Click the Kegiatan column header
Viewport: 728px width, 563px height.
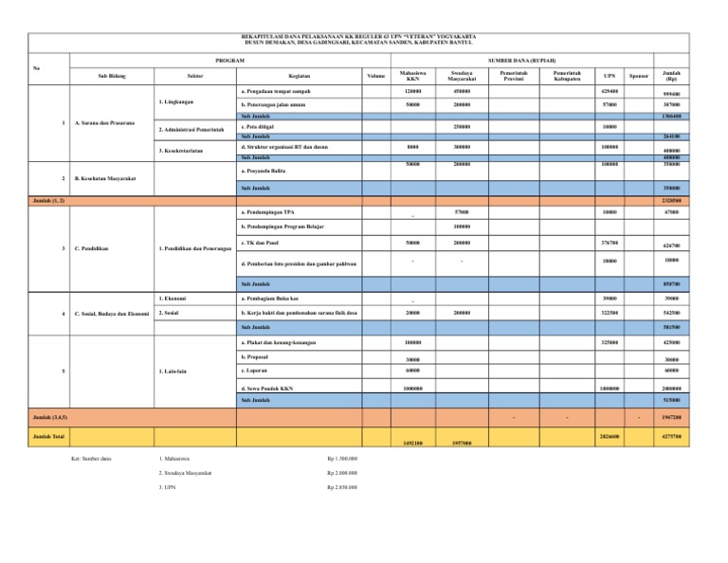[299, 76]
